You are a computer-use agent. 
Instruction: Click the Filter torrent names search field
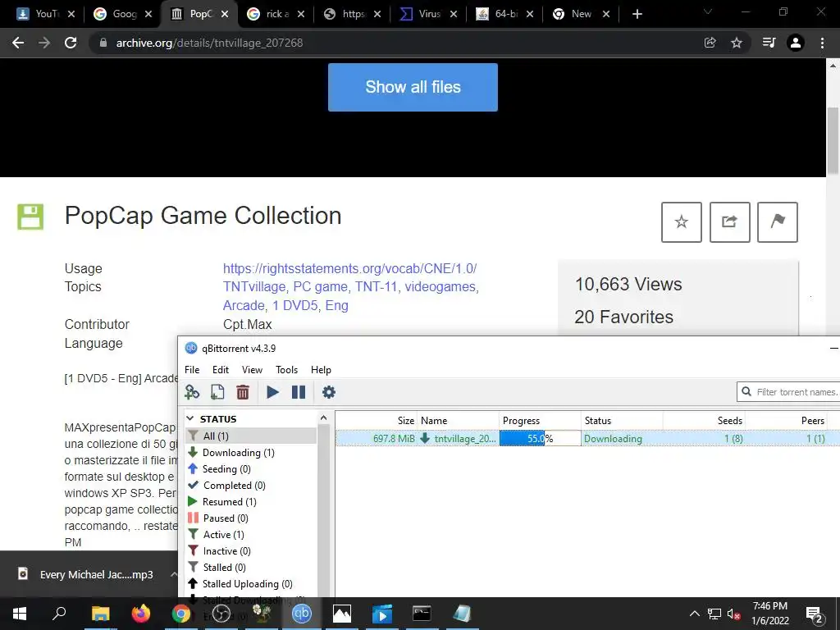pyautogui.click(x=788, y=392)
